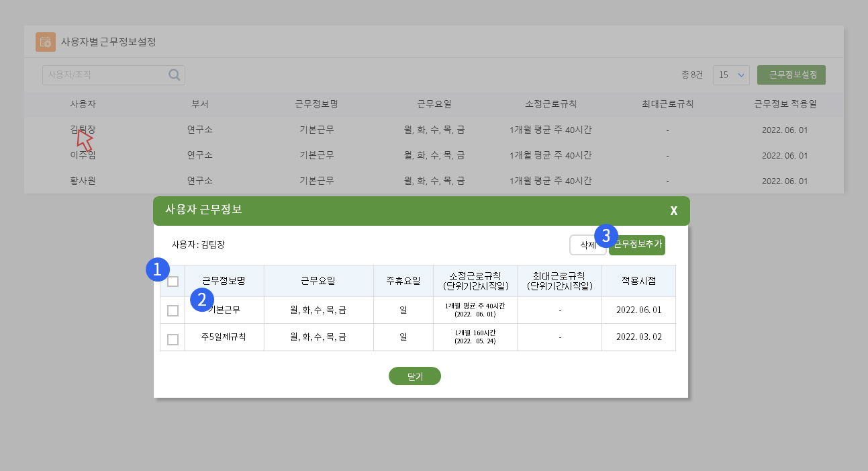Click 근무정보명 header in the background table
This screenshot has height=471, width=868.
click(316, 104)
